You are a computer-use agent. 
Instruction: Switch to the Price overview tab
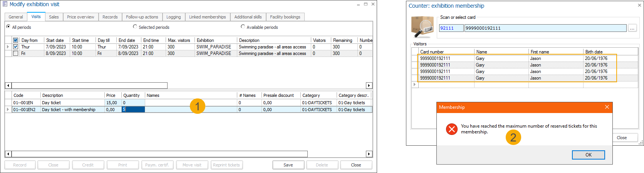tap(80, 17)
